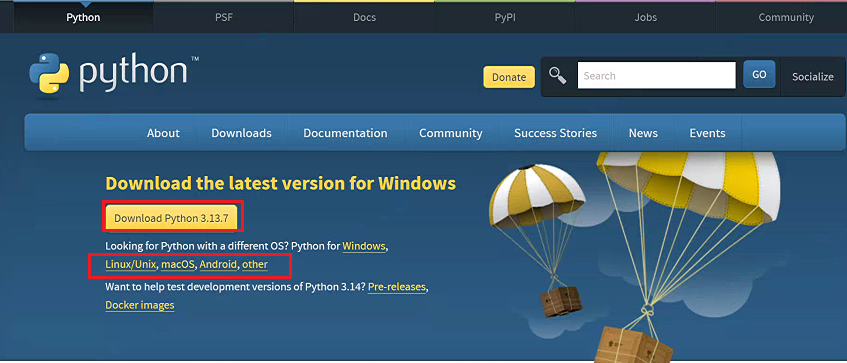Image resolution: width=847 pixels, height=363 pixels.
Task: Go to the PyPI top tab
Action: [505, 17]
